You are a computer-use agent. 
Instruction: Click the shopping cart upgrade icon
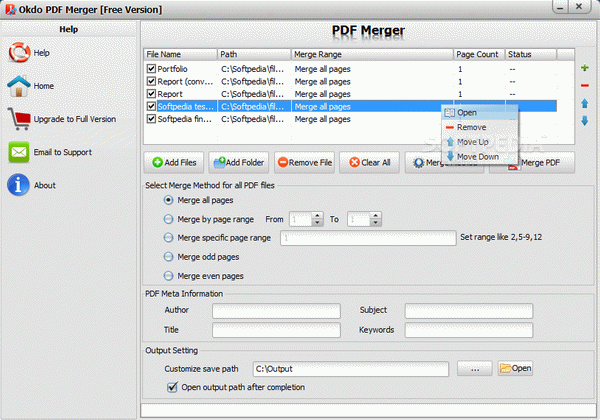pyautogui.click(x=19, y=119)
